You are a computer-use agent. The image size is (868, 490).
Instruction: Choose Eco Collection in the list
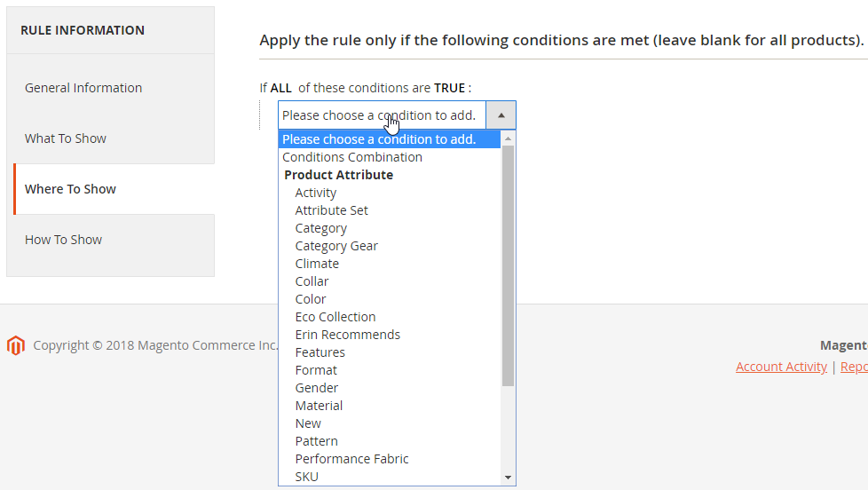click(x=335, y=317)
